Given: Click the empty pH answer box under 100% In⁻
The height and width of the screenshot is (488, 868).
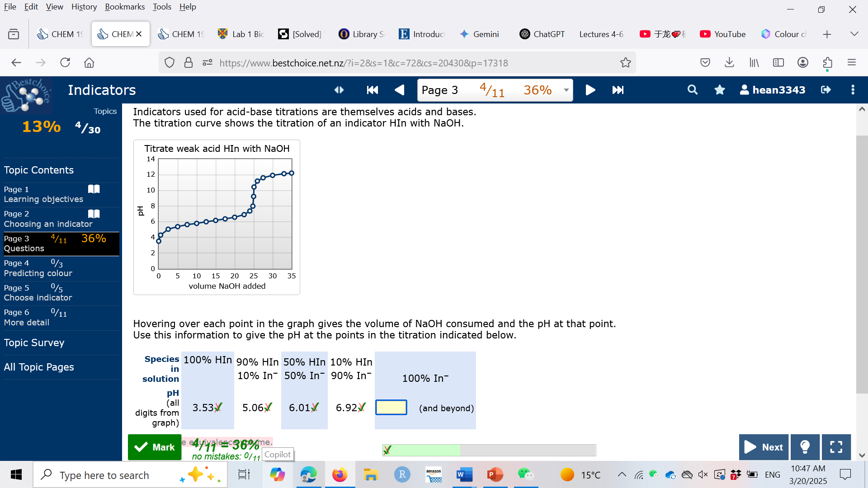Looking at the screenshot, I should [x=391, y=407].
